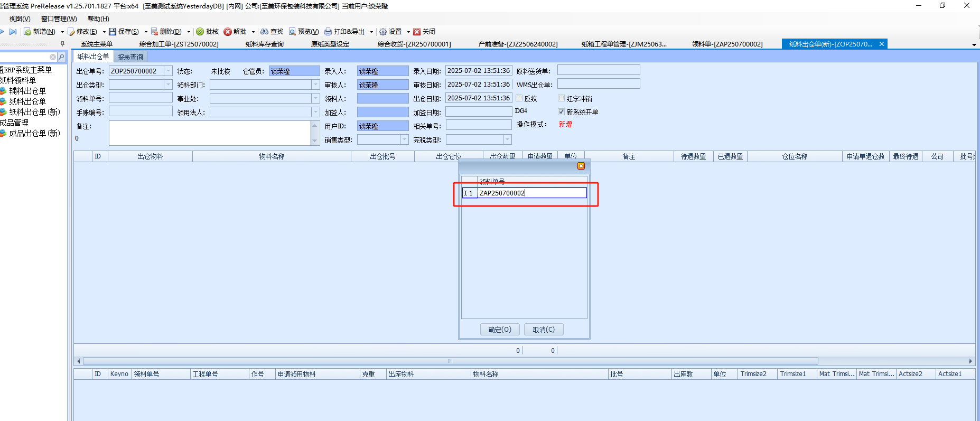Screen dimensions: 980x421
Task: Expand the 出仓类型 dropdown
Action: (x=168, y=85)
